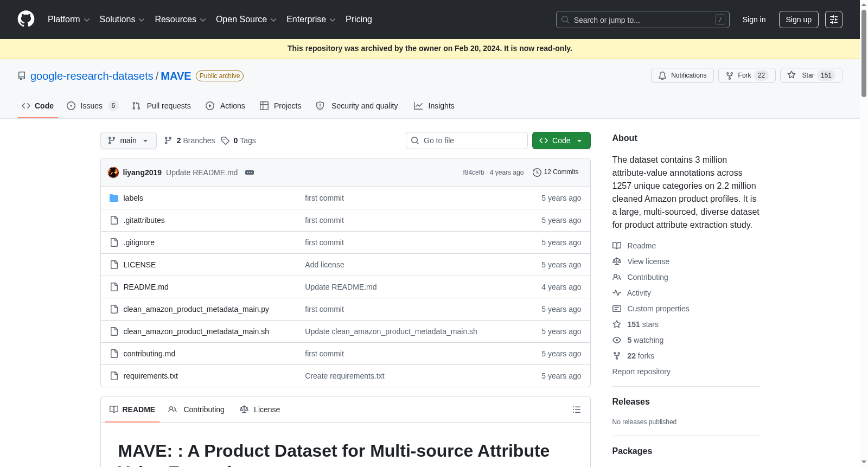
Task: Open the README.md file
Action: coord(146,287)
